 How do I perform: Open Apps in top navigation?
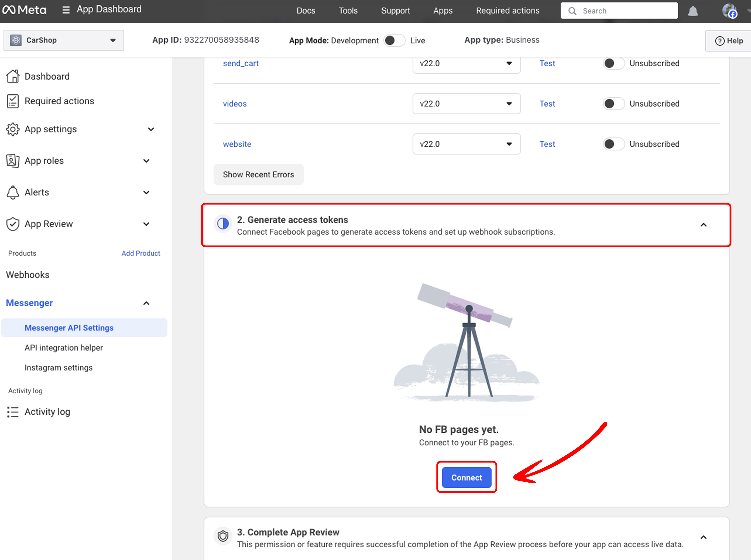[443, 11]
